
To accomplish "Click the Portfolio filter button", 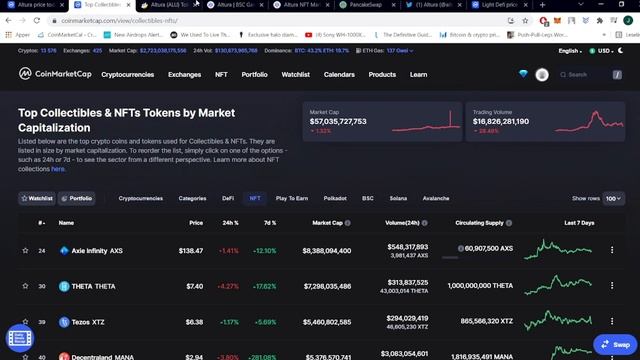I will pyautogui.click(x=77, y=198).
